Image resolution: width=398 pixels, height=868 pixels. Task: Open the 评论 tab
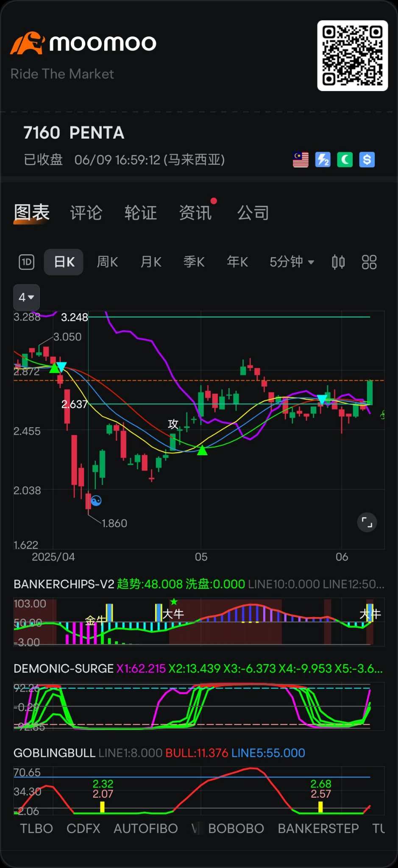(x=86, y=213)
